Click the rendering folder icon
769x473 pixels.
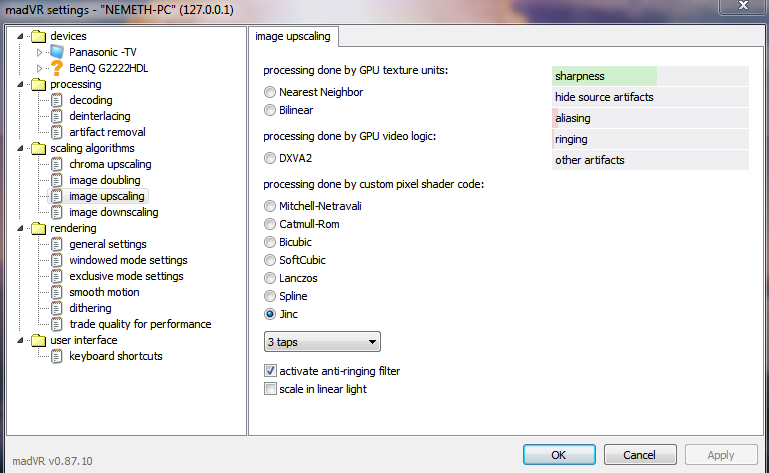click(38, 228)
